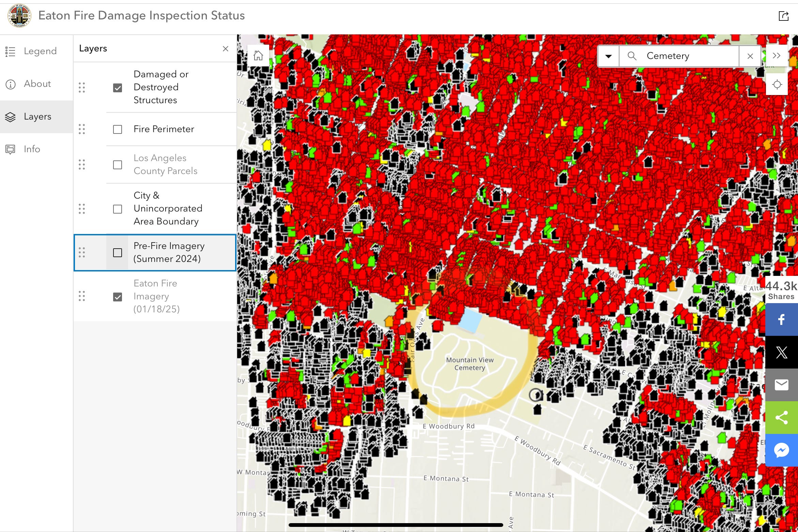Collapse search panel with double chevron

777,56
